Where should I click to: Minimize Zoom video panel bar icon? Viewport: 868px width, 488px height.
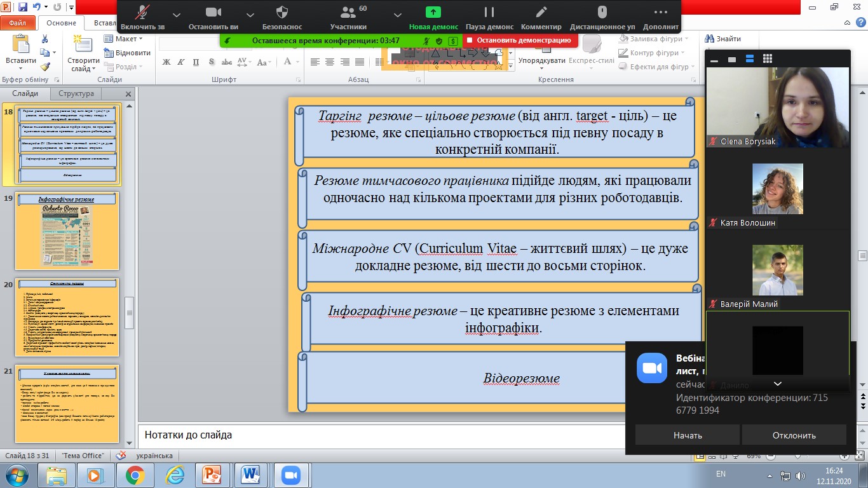[714, 60]
